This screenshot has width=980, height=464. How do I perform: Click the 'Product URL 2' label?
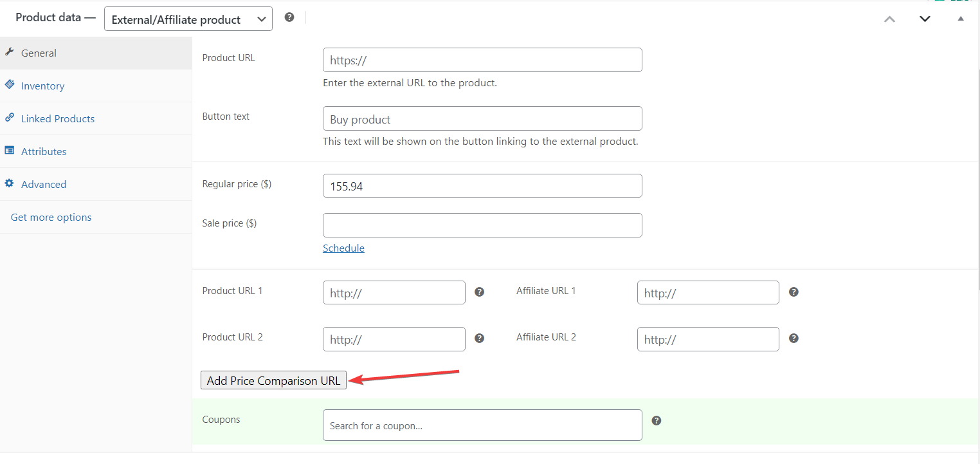pos(232,337)
